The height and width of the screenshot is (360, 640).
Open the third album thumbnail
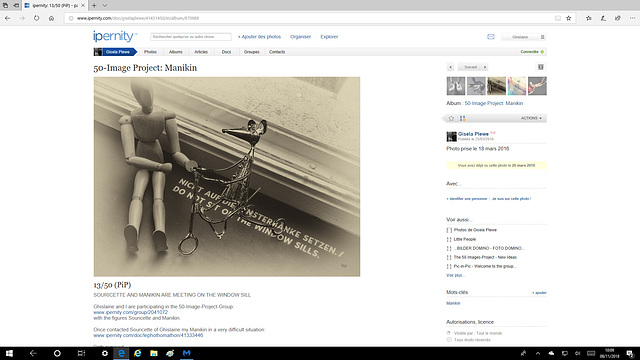(x=496, y=86)
